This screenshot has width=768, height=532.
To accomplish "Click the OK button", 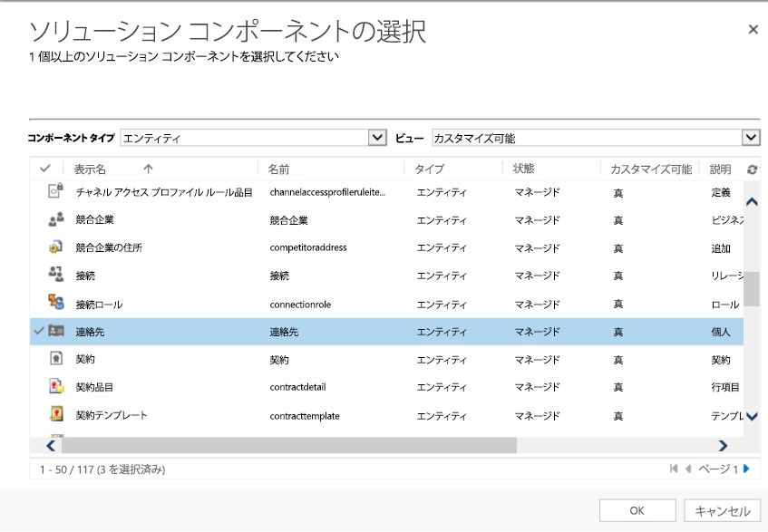I will click(x=636, y=509).
